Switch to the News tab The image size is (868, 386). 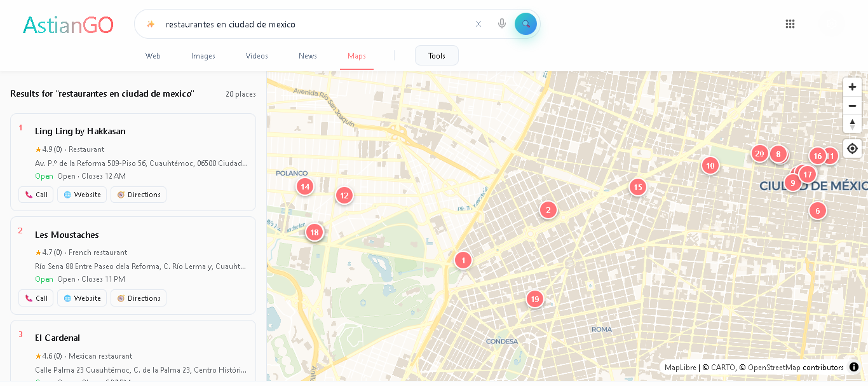tap(308, 56)
